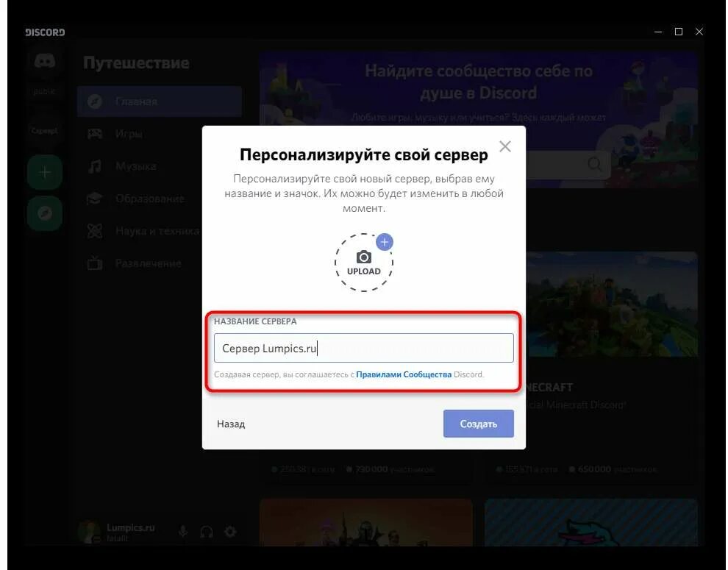Upload a server icon via the camera circle
728x570 pixels.
point(363,263)
